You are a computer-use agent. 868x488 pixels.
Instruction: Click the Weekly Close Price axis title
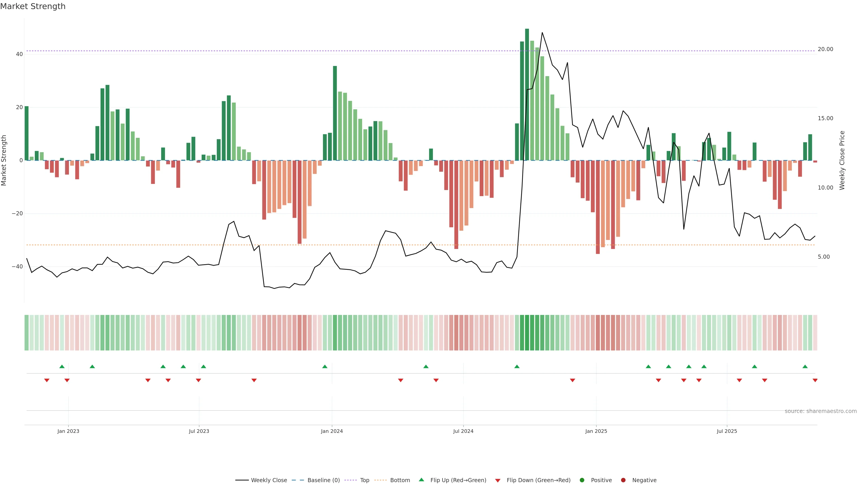click(x=842, y=160)
